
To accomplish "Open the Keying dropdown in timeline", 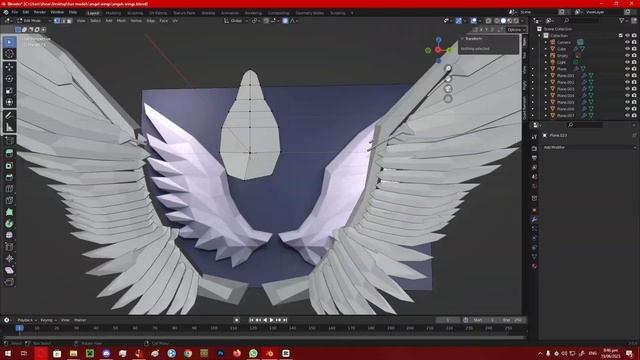I will pyautogui.click(x=48, y=320).
